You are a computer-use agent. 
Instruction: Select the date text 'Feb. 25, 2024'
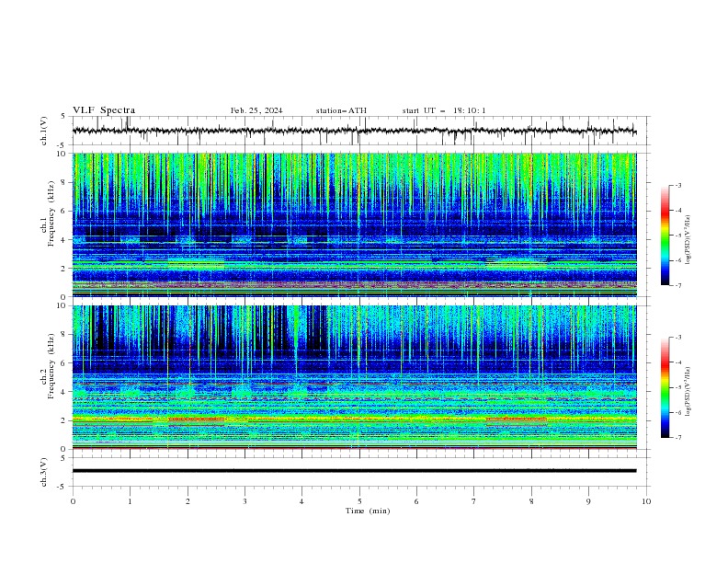point(256,110)
